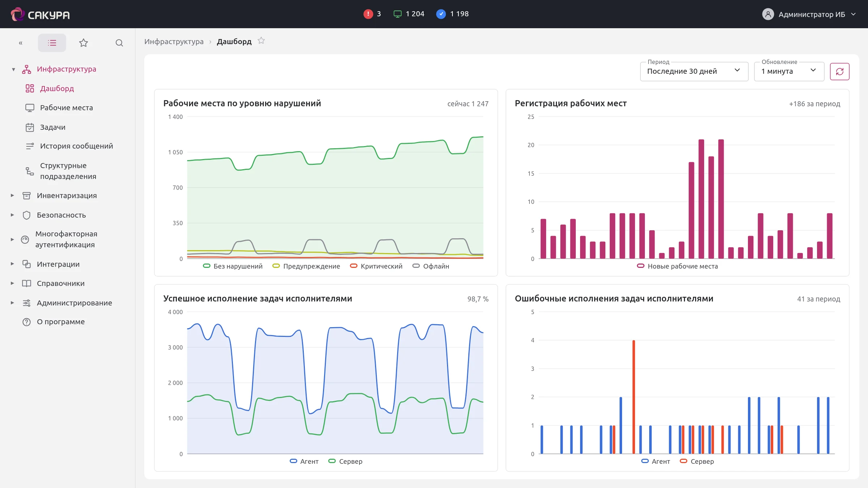Click the blue checkmark status icon
Screen dimensions: 868x488
click(441, 14)
